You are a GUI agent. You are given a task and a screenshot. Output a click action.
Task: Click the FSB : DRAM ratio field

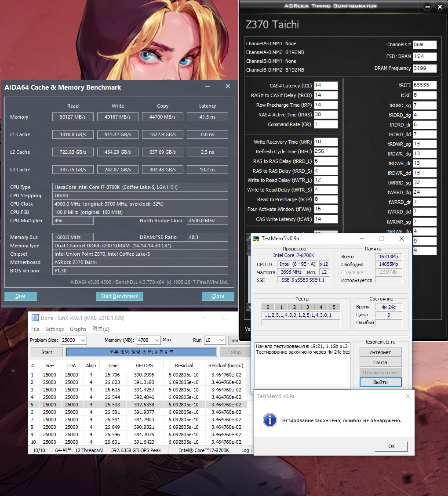425,56
